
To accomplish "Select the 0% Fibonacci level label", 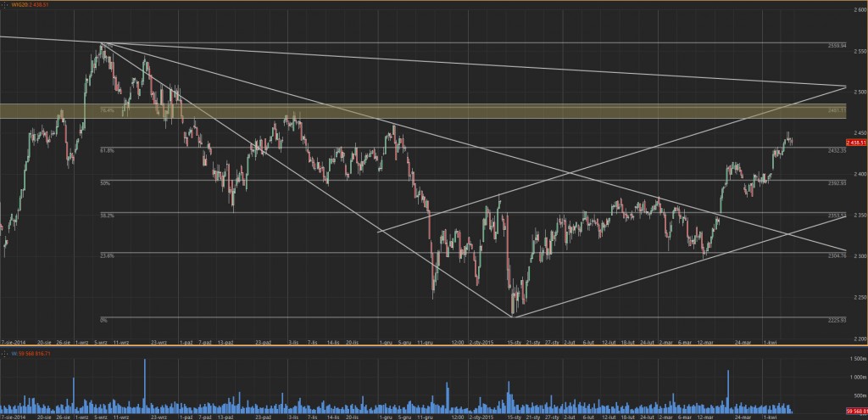I will 103,320.
